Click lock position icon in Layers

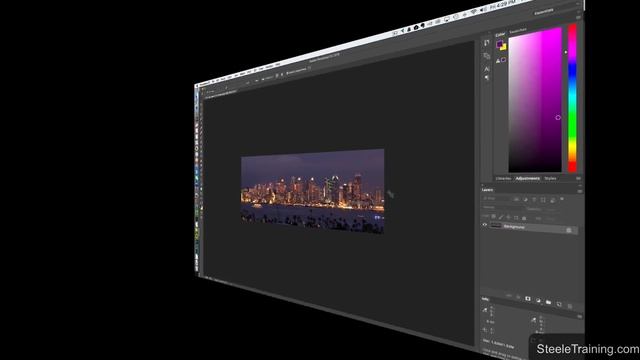[x=508, y=217]
